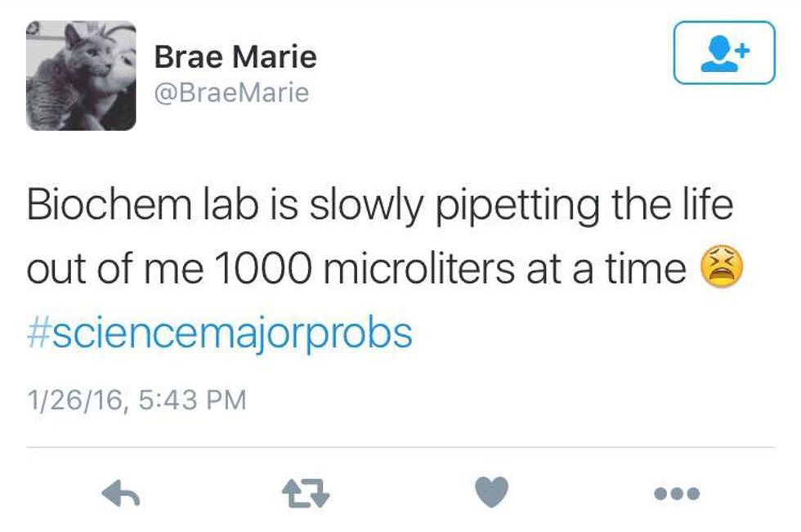Open the #sciencemajorprobs hashtag link

220,334
